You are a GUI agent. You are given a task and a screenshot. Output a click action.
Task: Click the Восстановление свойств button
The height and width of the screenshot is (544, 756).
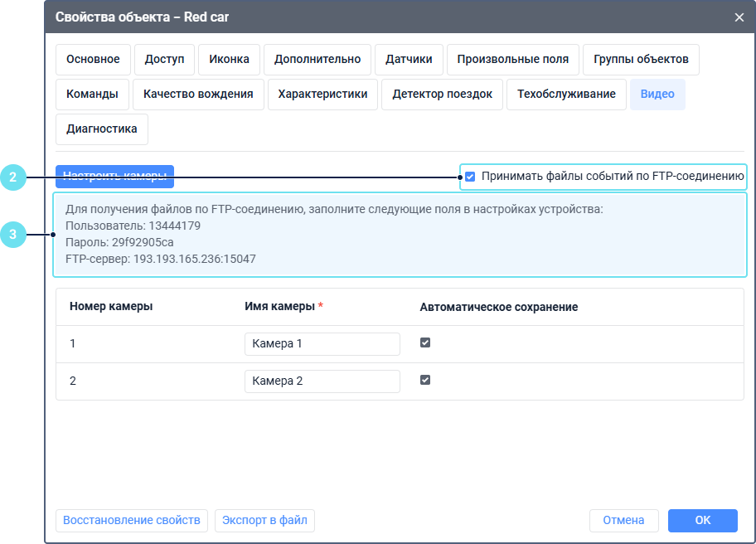pyautogui.click(x=132, y=521)
